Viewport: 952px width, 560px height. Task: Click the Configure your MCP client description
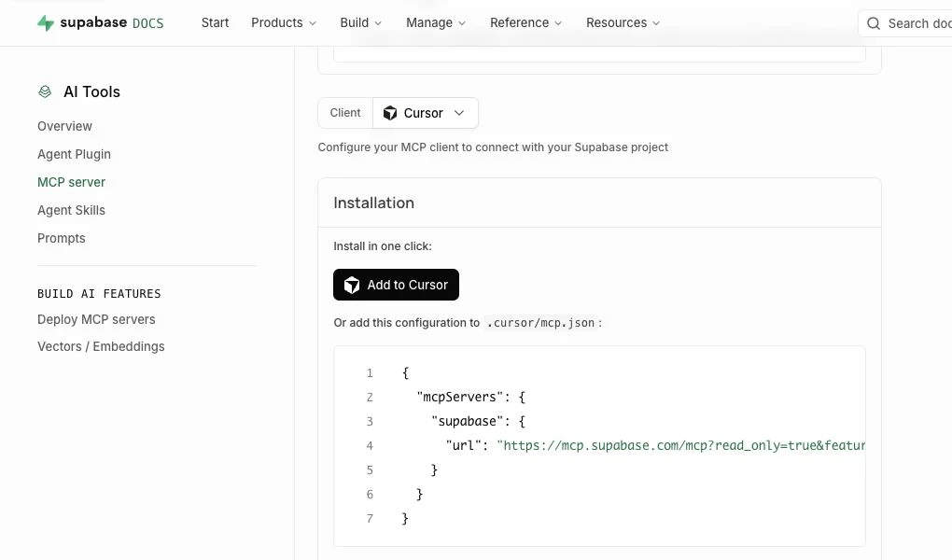pyautogui.click(x=493, y=147)
